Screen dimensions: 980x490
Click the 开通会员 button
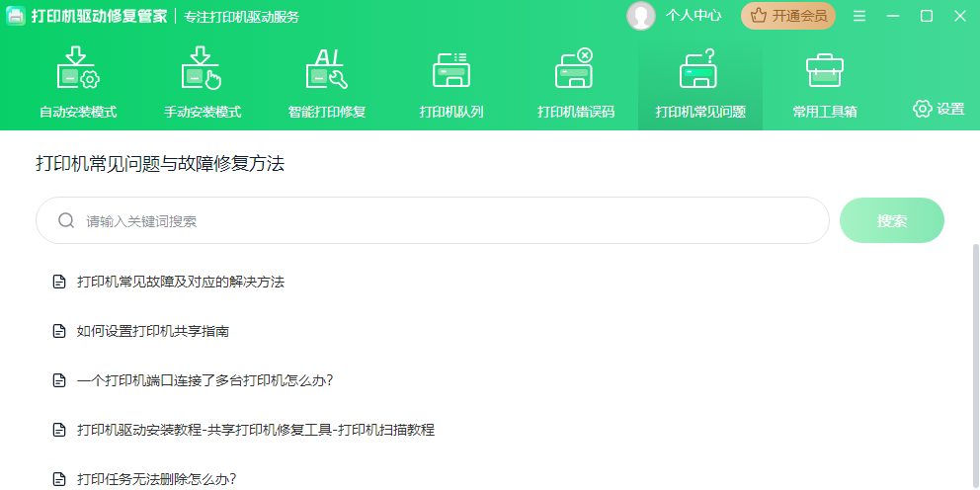(788, 16)
